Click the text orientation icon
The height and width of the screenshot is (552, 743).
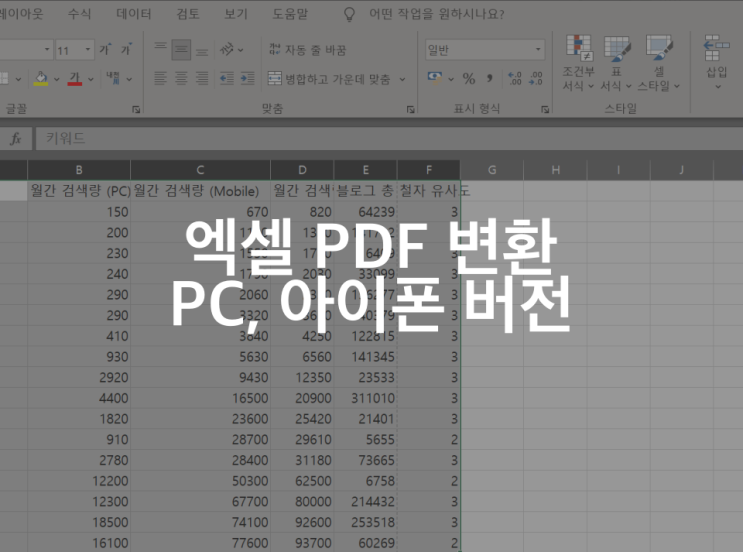click(227, 49)
